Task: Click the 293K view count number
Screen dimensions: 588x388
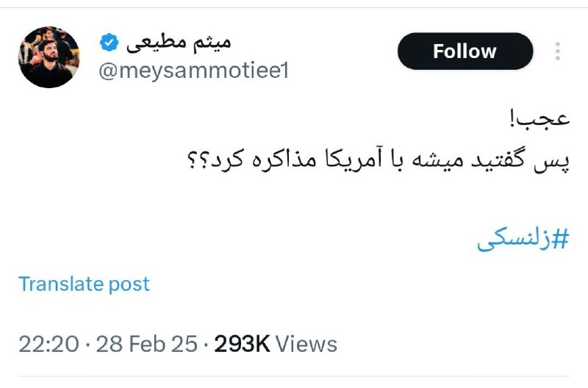Action: [242, 344]
